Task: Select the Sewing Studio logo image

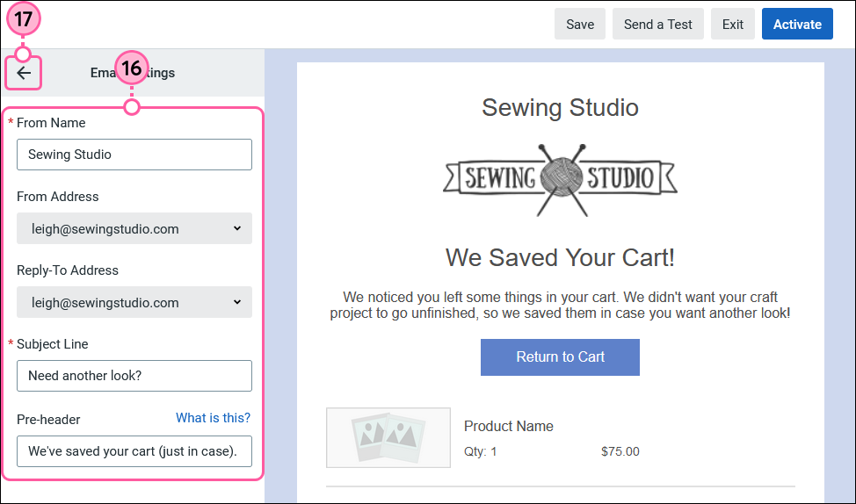Action: 560,180
